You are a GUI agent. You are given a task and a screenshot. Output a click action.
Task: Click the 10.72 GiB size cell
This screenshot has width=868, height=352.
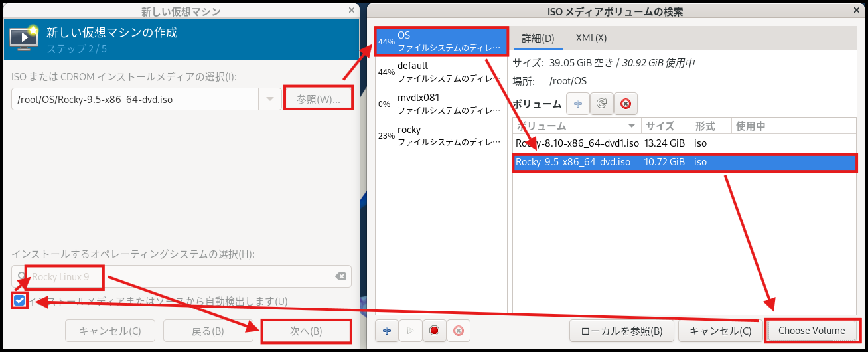[664, 162]
